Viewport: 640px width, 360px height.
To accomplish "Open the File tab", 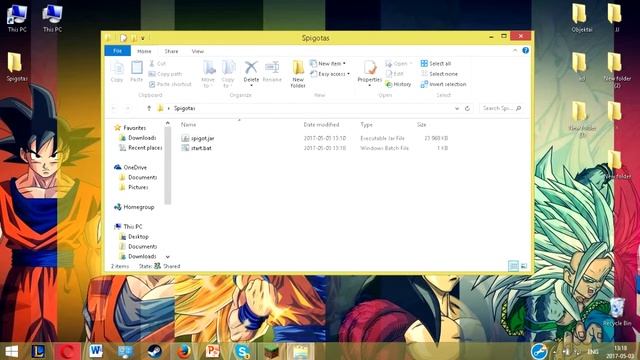I will click(118, 51).
